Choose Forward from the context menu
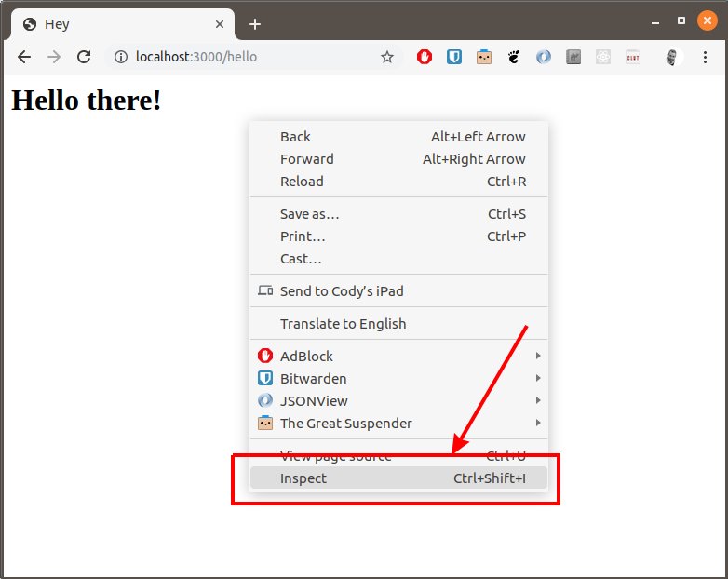 tap(398, 159)
